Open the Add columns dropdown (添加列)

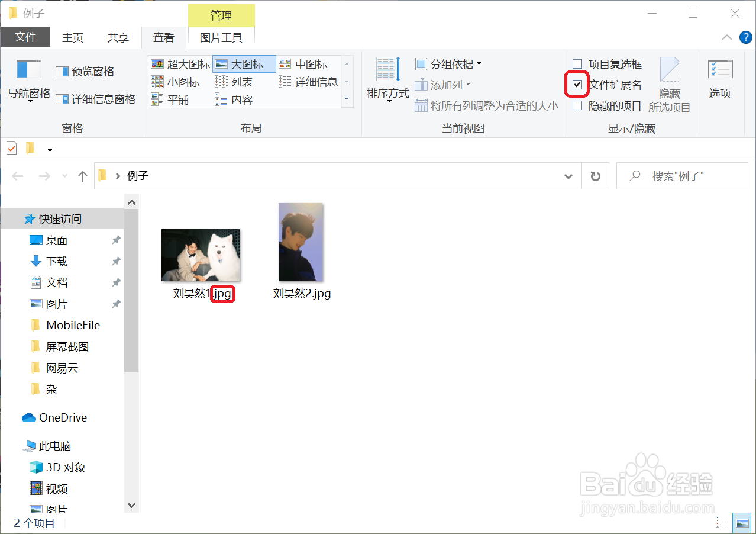coord(443,85)
